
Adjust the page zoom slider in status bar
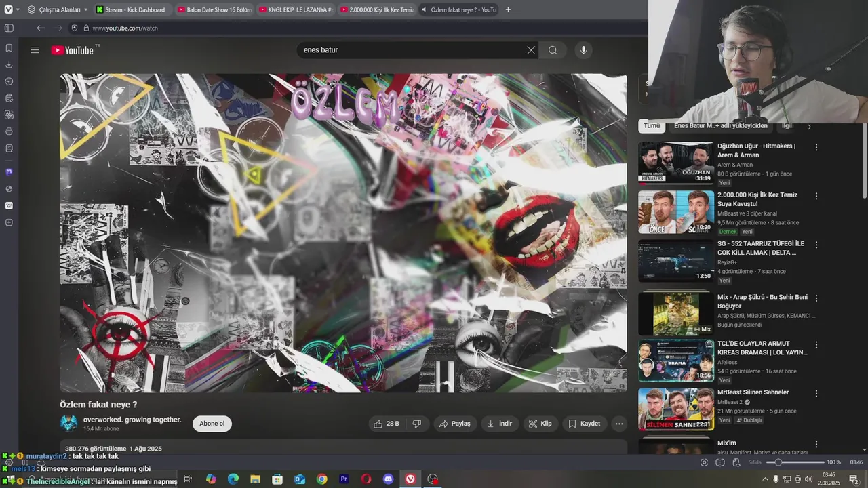[794, 462]
